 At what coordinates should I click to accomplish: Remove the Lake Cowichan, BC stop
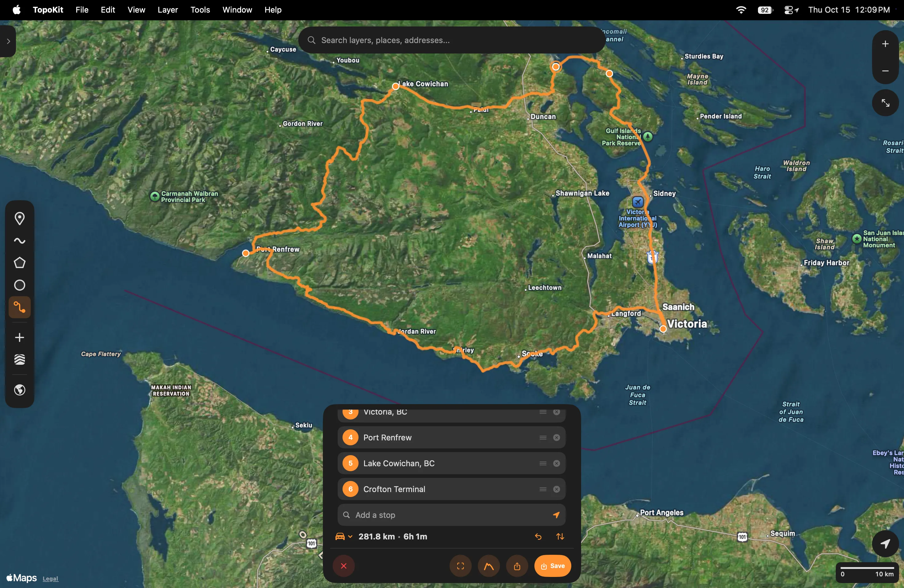pyautogui.click(x=557, y=463)
